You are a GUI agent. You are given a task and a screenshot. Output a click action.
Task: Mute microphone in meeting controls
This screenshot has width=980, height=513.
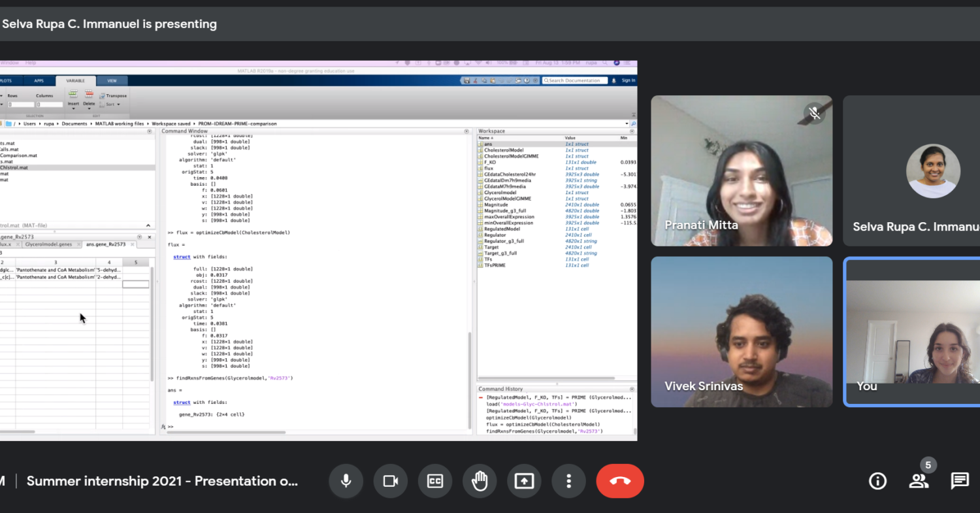tap(346, 482)
